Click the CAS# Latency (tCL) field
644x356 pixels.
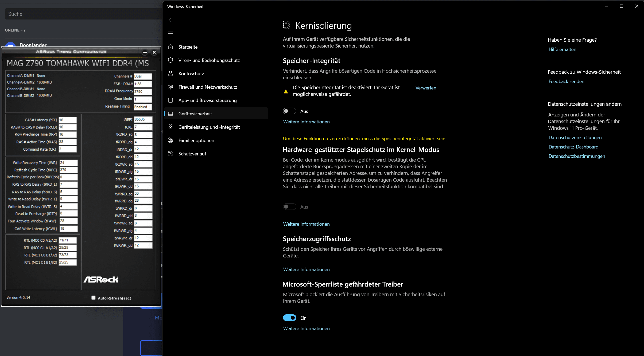(x=68, y=120)
